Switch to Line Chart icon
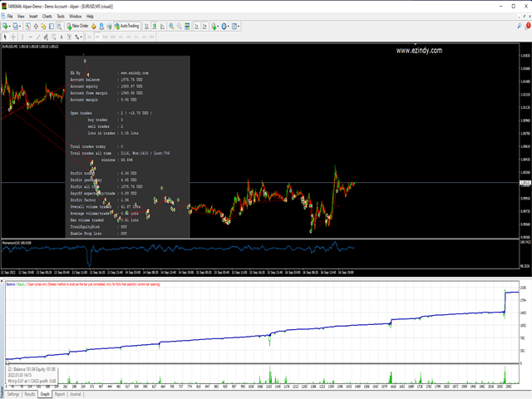The height and width of the screenshot is (399, 532). pos(162,26)
